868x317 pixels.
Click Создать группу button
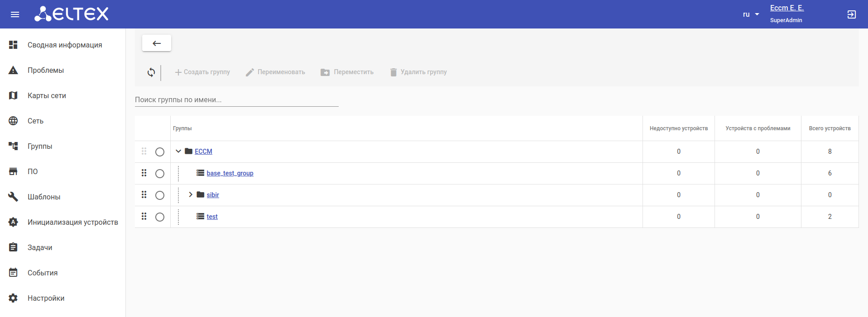click(x=202, y=72)
